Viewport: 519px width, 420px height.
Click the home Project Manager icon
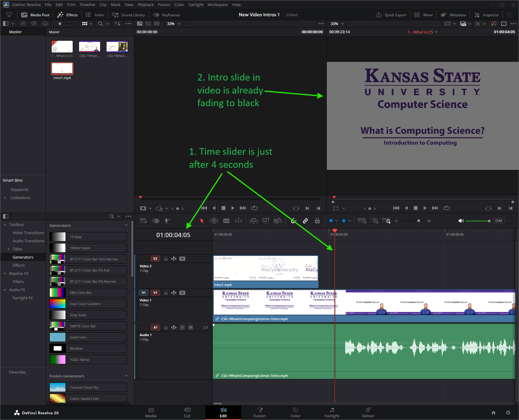pyautogui.click(x=493, y=412)
